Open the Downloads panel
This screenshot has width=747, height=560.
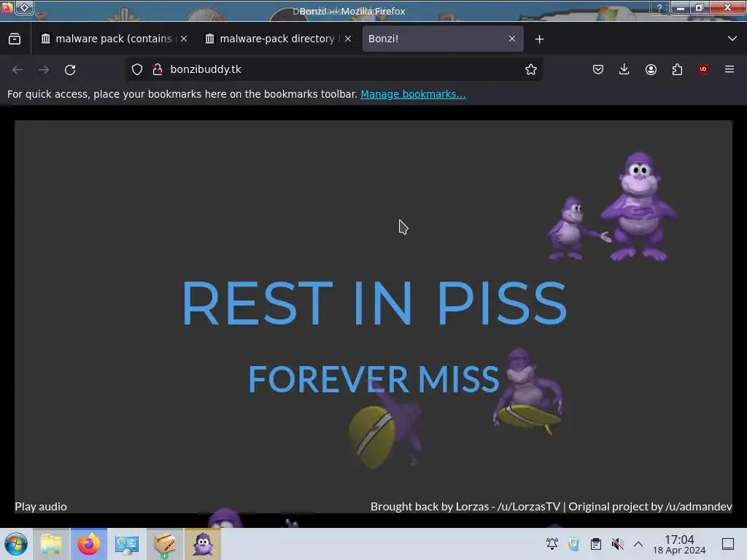coord(624,69)
